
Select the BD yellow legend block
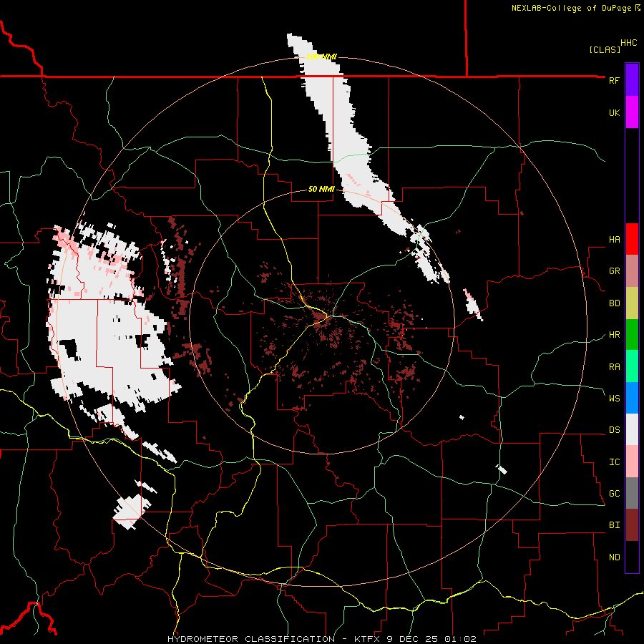click(632, 303)
